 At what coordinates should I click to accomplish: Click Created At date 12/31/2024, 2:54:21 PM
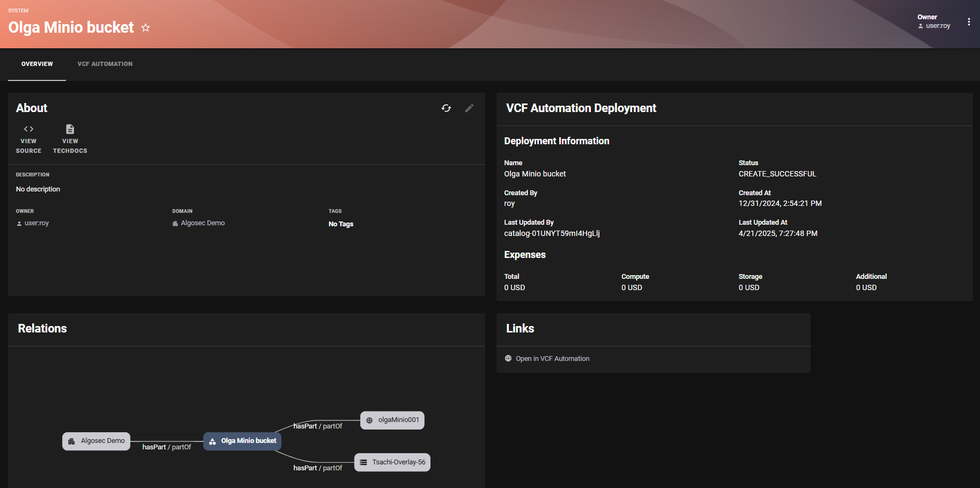point(780,203)
